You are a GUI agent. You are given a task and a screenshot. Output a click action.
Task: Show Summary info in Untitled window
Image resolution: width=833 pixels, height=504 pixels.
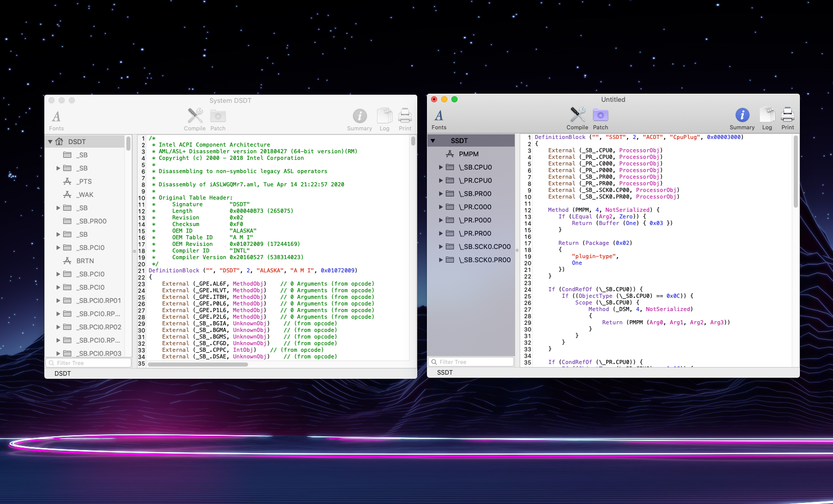click(x=742, y=115)
